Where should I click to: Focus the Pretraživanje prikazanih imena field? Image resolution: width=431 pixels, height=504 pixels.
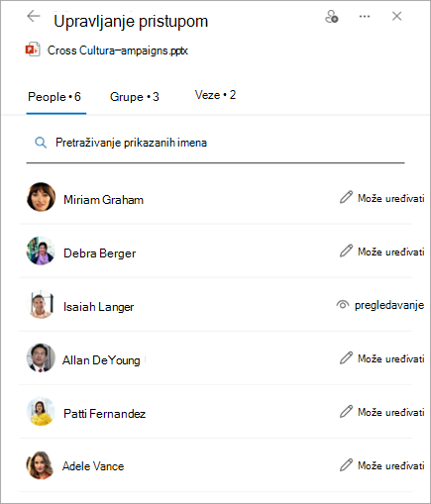pos(215,143)
